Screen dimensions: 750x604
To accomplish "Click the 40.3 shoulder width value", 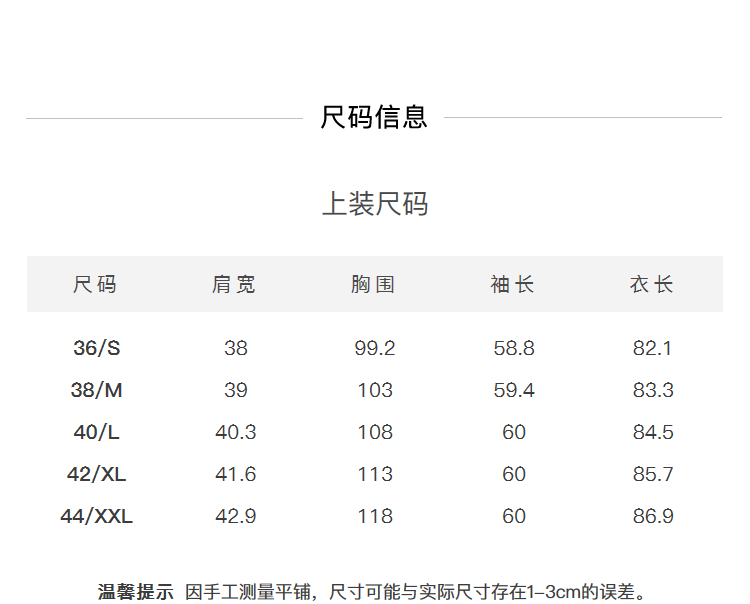I will click(236, 432).
